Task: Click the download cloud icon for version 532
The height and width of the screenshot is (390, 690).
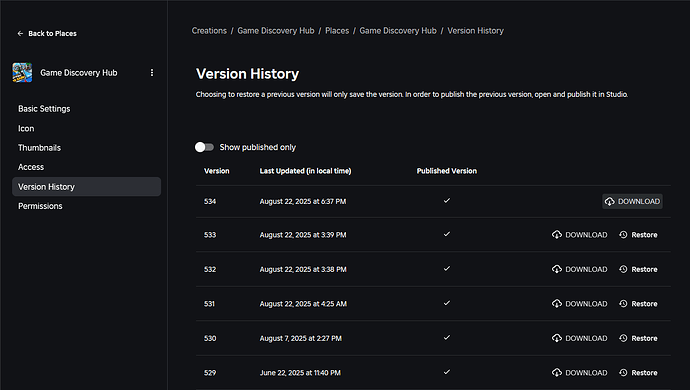Action: 557,269
